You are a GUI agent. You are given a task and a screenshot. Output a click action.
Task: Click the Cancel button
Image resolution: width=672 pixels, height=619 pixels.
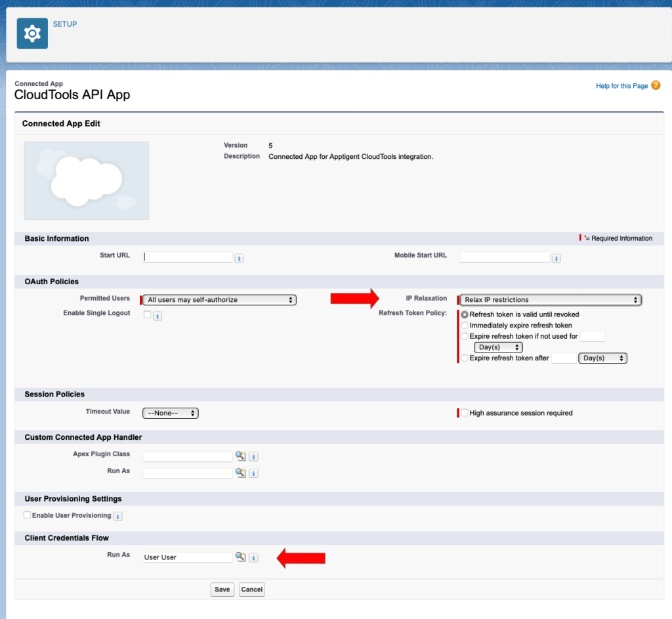click(251, 589)
